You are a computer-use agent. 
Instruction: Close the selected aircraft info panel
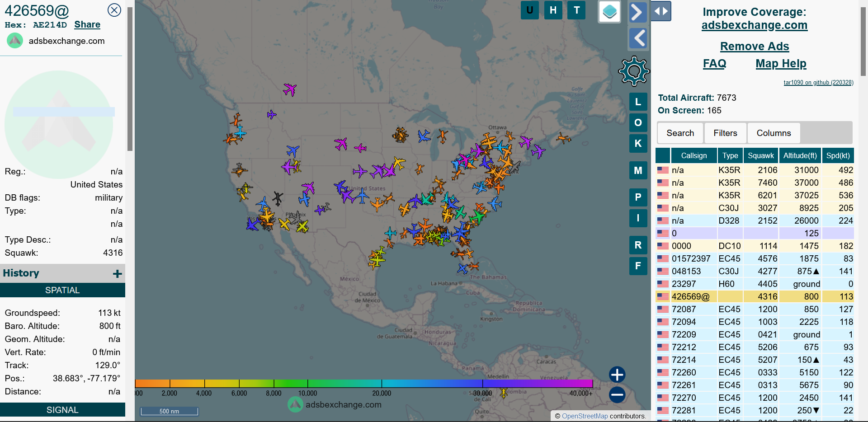tap(114, 10)
